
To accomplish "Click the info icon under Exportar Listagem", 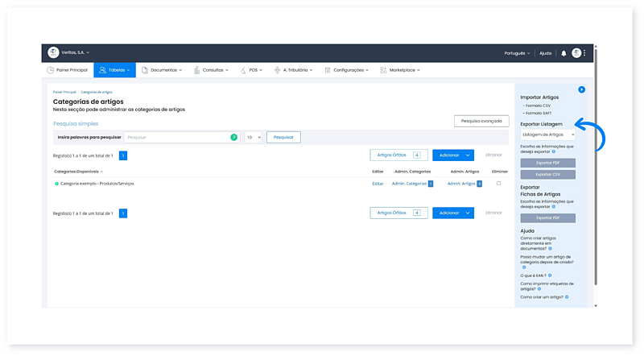I will click(x=554, y=151).
